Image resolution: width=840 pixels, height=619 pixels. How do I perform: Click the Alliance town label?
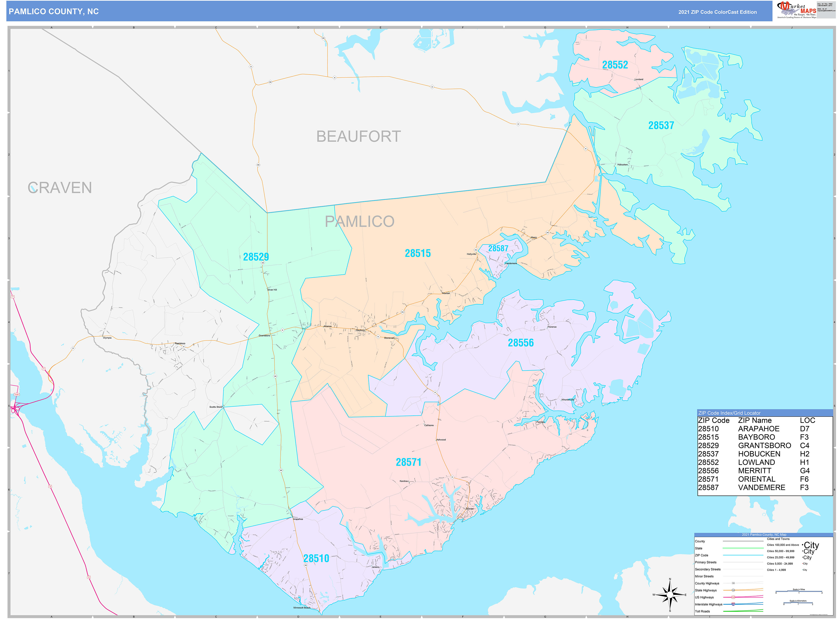(x=328, y=326)
